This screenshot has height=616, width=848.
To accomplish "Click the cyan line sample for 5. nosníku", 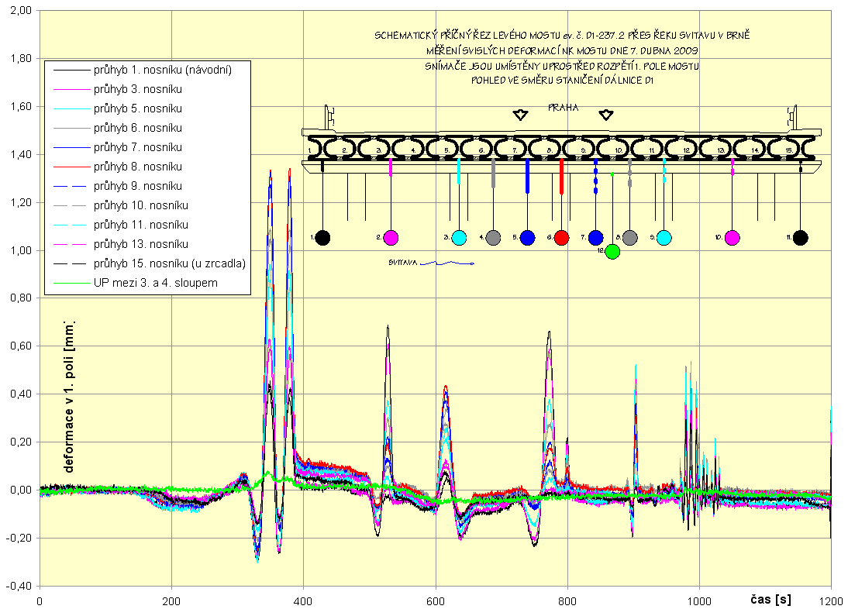I will pos(68,108).
